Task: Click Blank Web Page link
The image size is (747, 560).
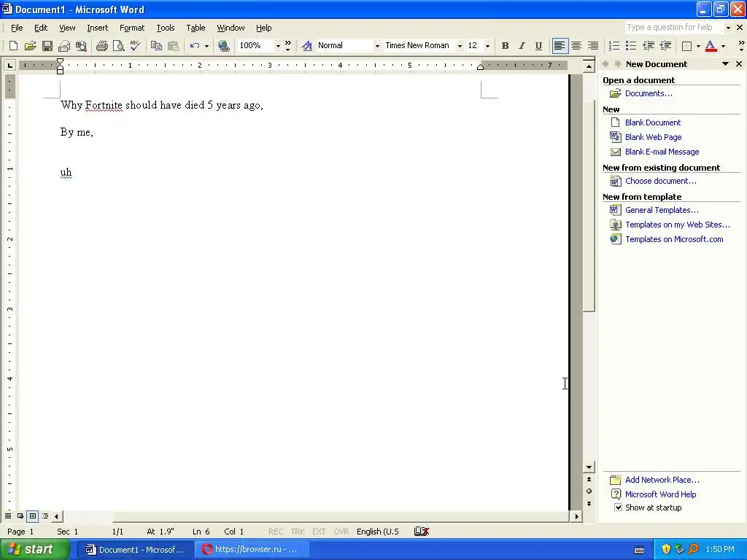Action: (653, 137)
